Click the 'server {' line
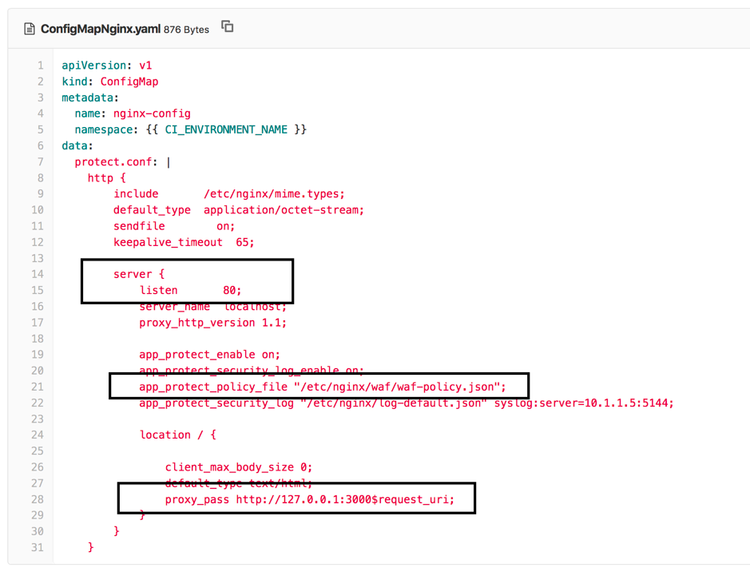This screenshot has height=572, width=750. pyautogui.click(x=139, y=274)
